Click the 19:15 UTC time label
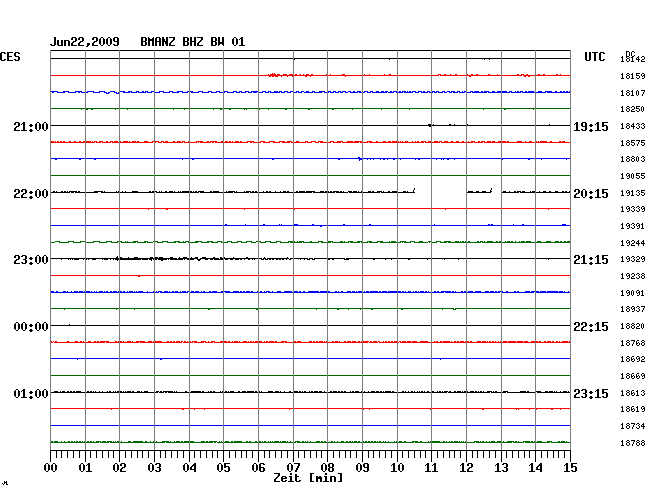The height and width of the screenshot is (494, 650). (x=591, y=126)
